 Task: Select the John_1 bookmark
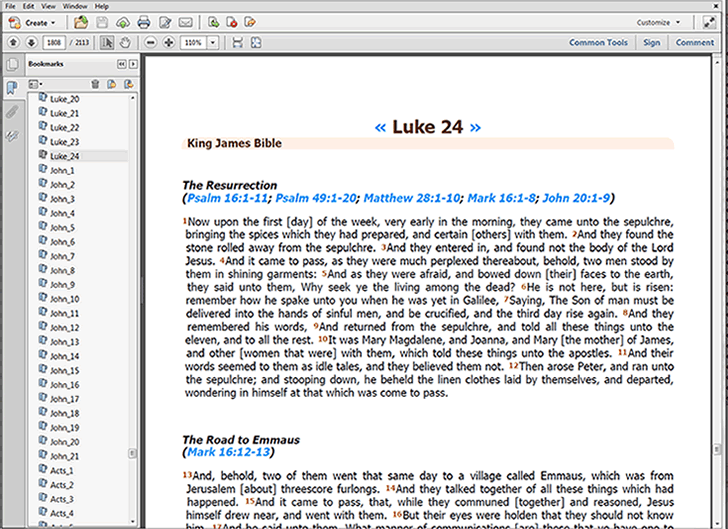(x=62, y=170)
